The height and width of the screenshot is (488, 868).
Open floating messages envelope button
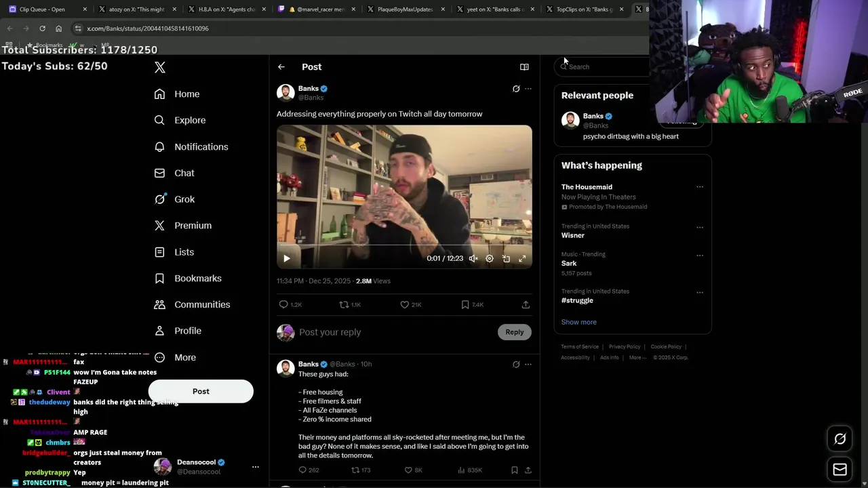[x=840, y=470]
